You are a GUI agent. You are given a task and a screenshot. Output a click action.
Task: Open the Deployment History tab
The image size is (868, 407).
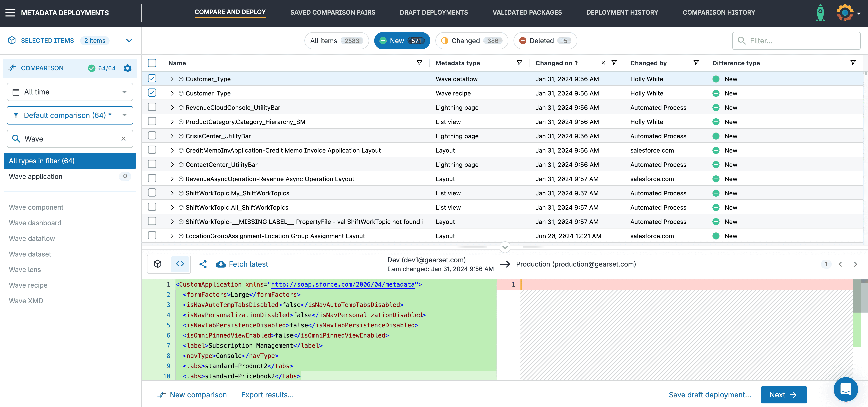622,12
